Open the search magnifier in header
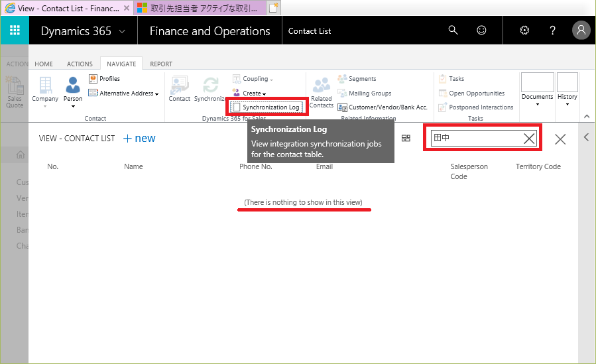 pos(453,30)
